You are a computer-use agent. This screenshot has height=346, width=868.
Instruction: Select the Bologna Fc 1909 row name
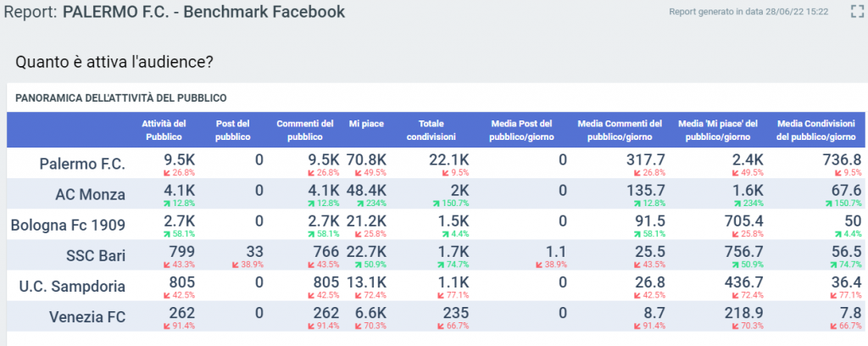click(x=68, y=226)
